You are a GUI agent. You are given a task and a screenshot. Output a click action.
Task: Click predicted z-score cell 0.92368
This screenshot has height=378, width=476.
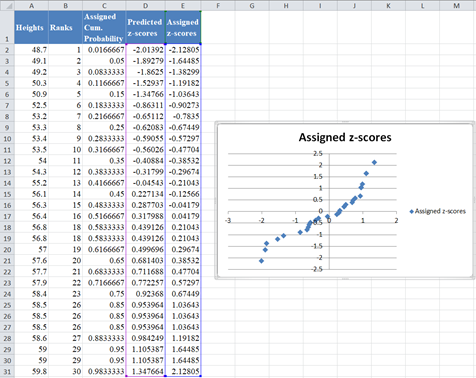point(145,294)
